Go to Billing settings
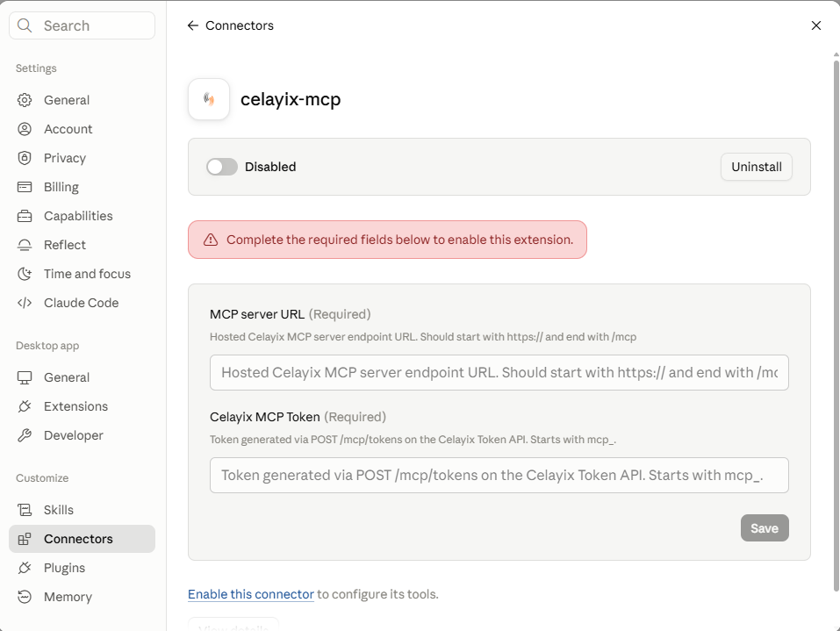Image resolution: width=840 pixels, height=631 pixels. click(x=82, y=187)
